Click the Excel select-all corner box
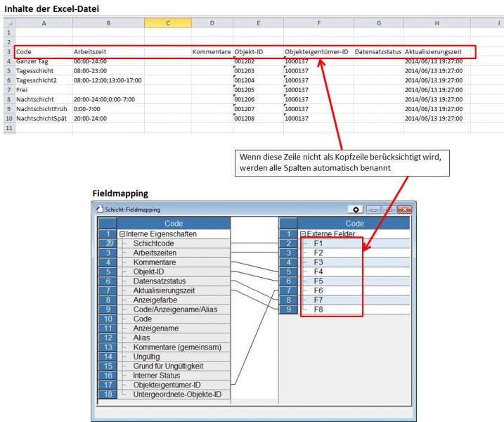Image resolution: width=504 pixels, height=422 pixels. pos(8,23)
